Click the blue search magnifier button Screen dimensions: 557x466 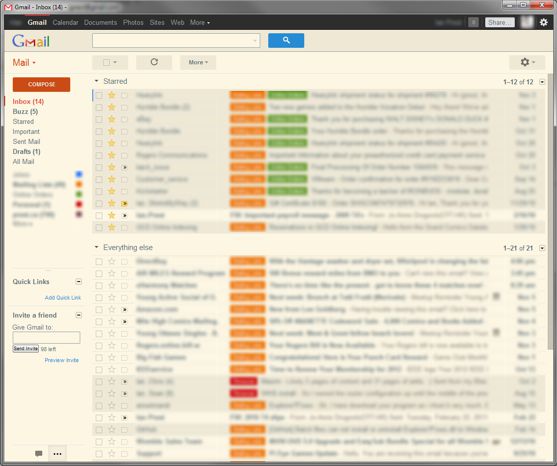coord(286,40)
